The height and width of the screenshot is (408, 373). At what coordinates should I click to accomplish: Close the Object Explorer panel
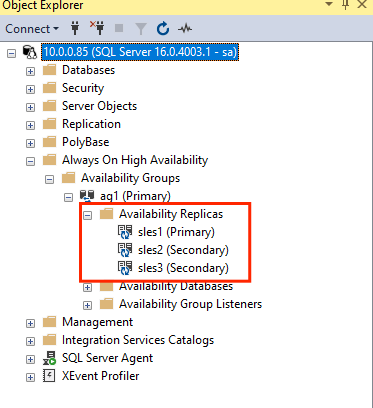pyautogui.click(x=362, y=4)
